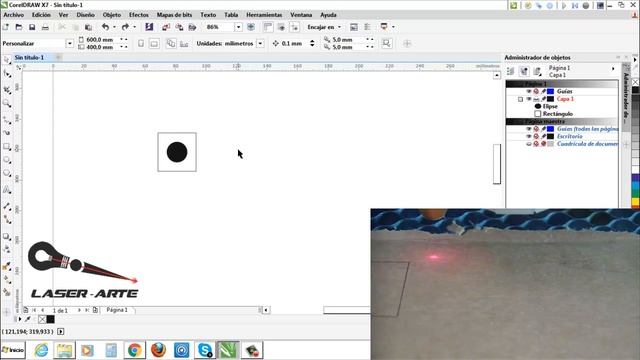Click the nudge distance field 0,1 mm
Screen dimensions: 640x360
click(x=294, y=43)
